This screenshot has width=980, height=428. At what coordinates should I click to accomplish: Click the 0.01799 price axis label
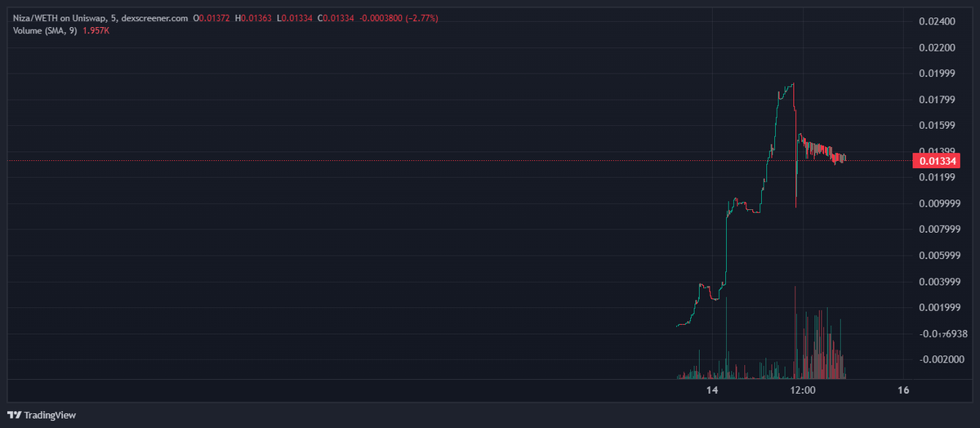[937, 100]
